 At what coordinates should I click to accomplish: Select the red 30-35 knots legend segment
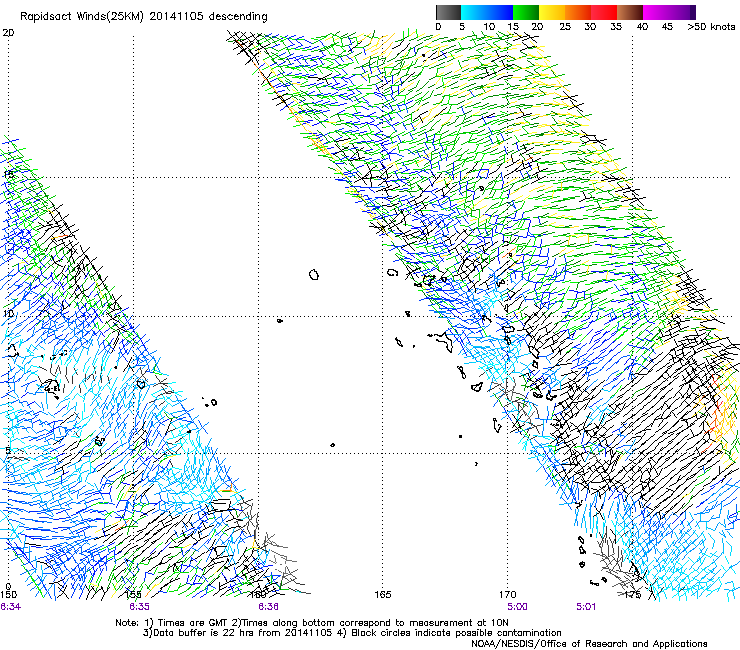click(604, 12)
